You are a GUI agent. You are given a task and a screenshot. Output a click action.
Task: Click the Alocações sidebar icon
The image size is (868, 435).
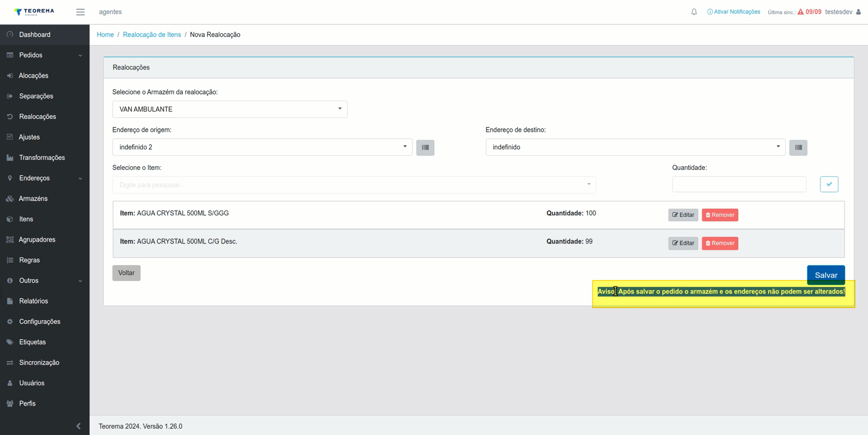tap(10, 75)
